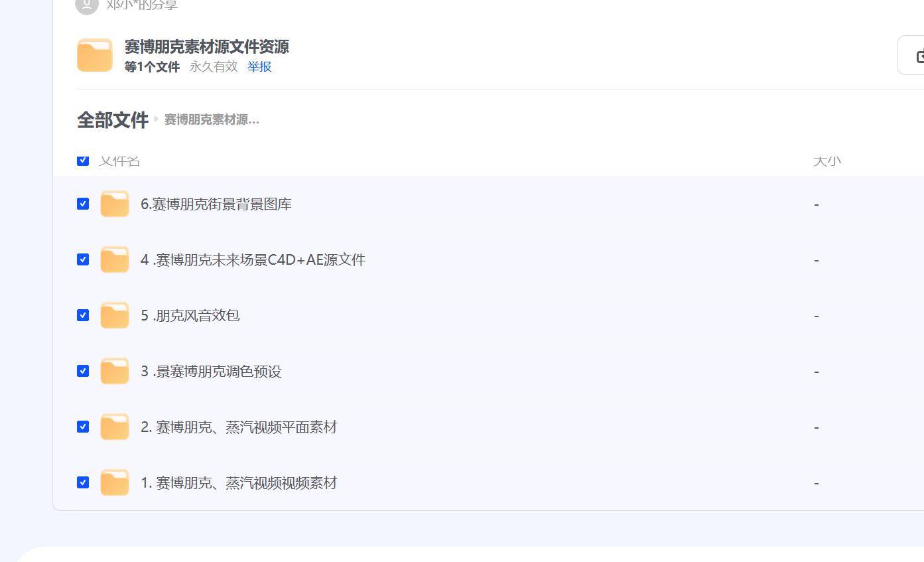Open folder name 2. 赛博朋克、蒸汽视频平面素材
The width and height of the screenshot is (924, 562).
239,427
